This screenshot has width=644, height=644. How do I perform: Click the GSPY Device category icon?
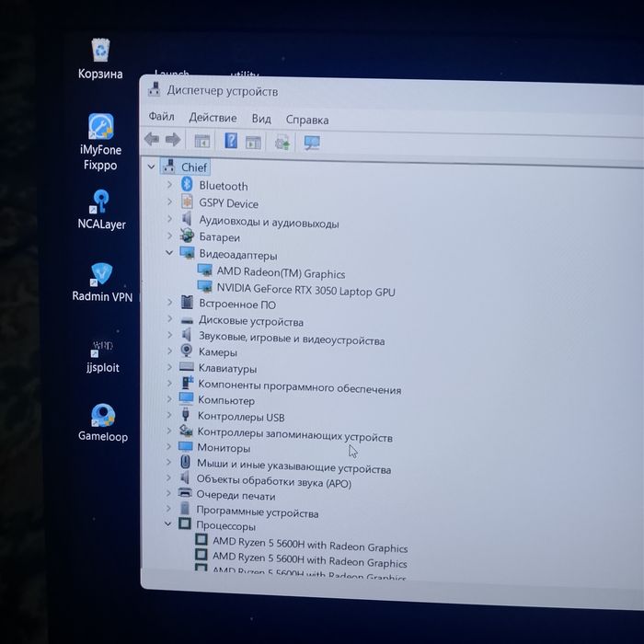click(187, 201)
